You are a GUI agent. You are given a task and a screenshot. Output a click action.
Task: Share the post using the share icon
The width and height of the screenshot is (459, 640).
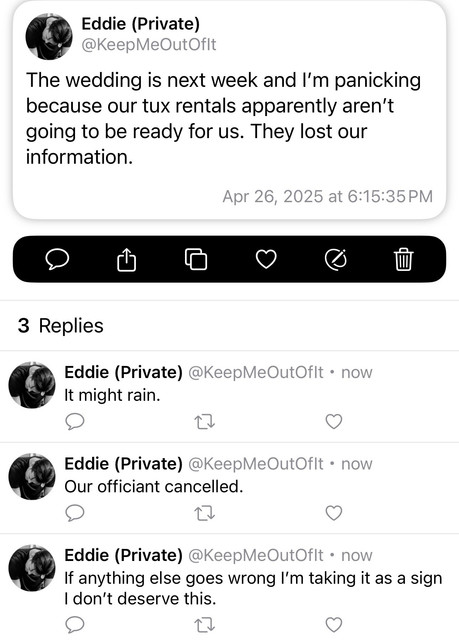point(126,260)
